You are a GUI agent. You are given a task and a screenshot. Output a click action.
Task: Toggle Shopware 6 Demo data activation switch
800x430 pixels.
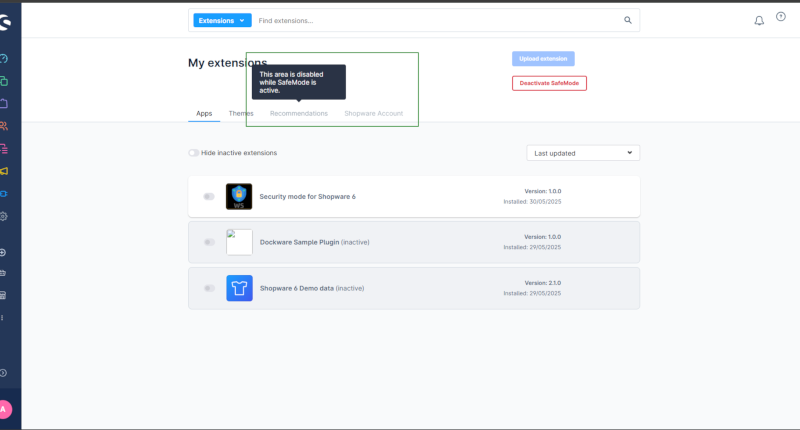click(209, 288)
